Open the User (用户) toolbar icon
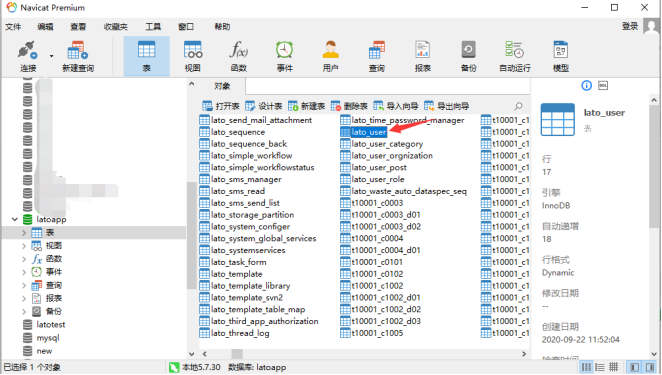The height and width of the screenshot is (375, 662). pyautogui.click(x=331, y=56)
